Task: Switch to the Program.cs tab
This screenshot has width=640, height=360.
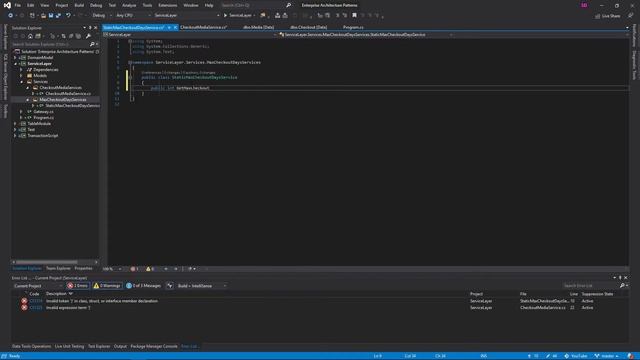Action: click(x=353, y=27)
